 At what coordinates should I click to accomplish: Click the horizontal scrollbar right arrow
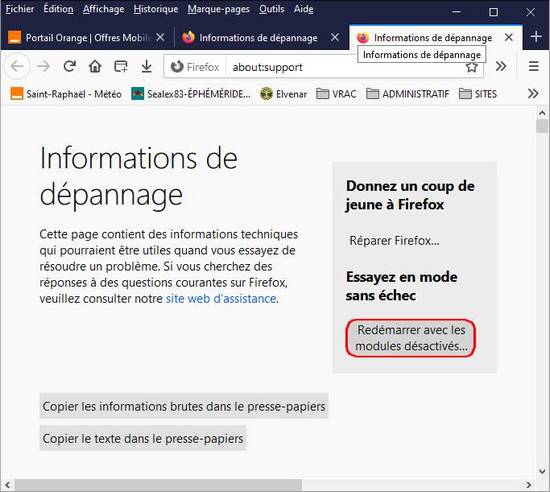click(529, 485)
